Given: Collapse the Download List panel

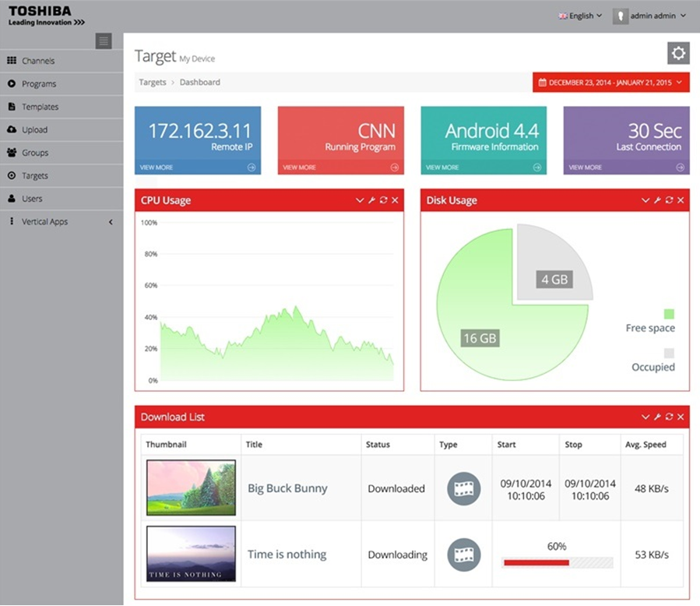Looking at the screenshot, I should tap(645, 418).
